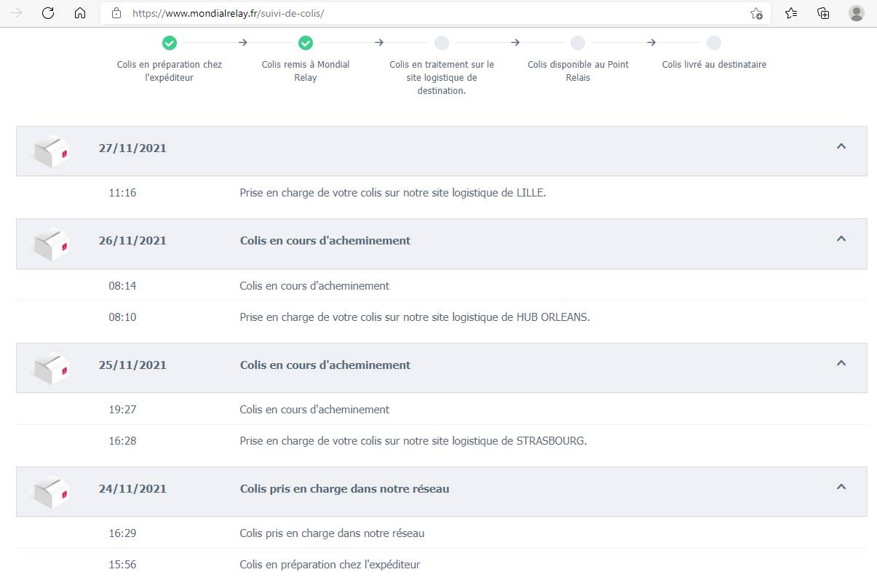Click the 26/11/2021 date header
This screenshot has width=877, height=588.
(132, 241)
